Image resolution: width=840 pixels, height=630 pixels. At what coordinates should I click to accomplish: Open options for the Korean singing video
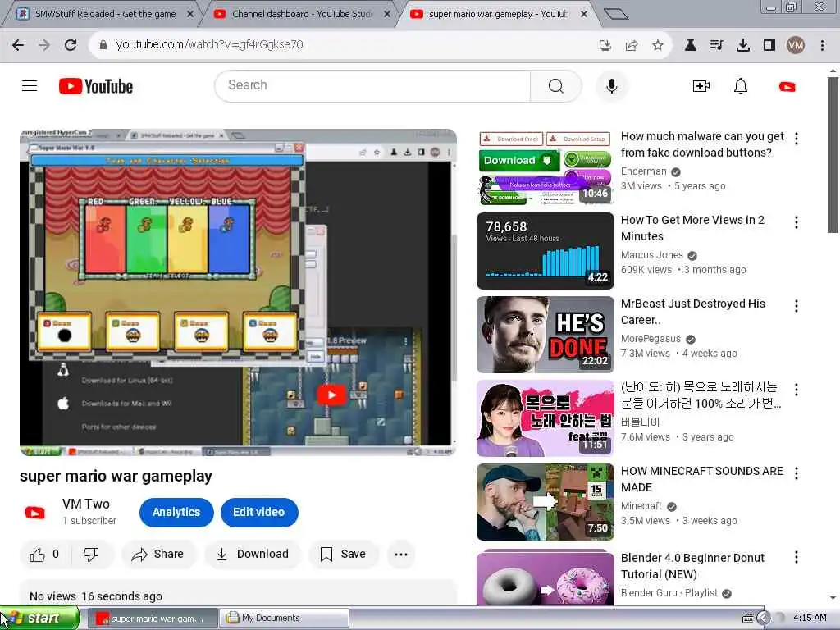pyautogui.click(x=797, y=390)
